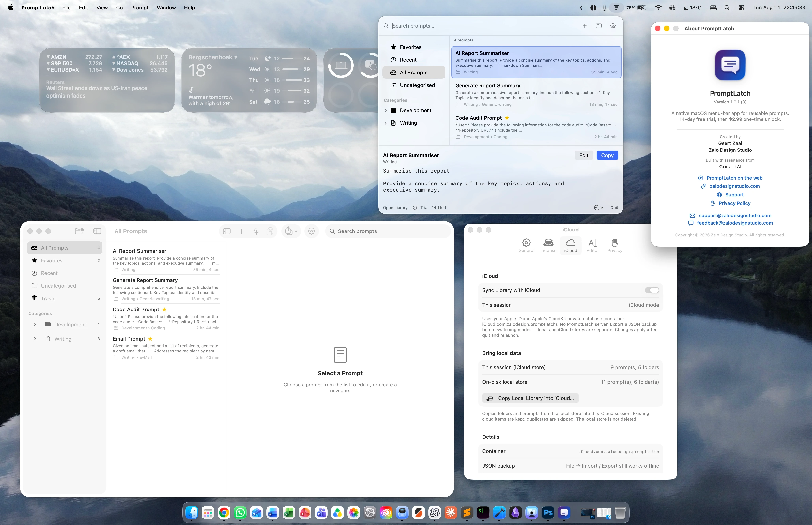Click the Copy button in the popover
Viewport: 812px width, 525px height.
[x=607, y=155]
